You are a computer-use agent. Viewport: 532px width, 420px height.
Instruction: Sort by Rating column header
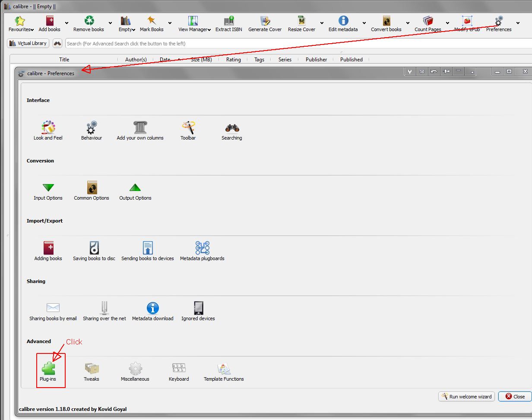pyautogui.click(x=233, y=60)
